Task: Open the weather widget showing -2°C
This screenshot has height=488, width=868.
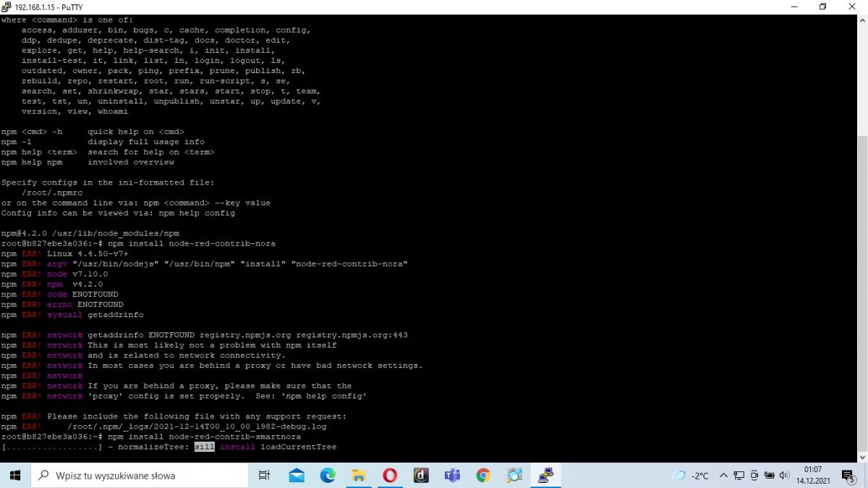Action: (x=690, y=476)
